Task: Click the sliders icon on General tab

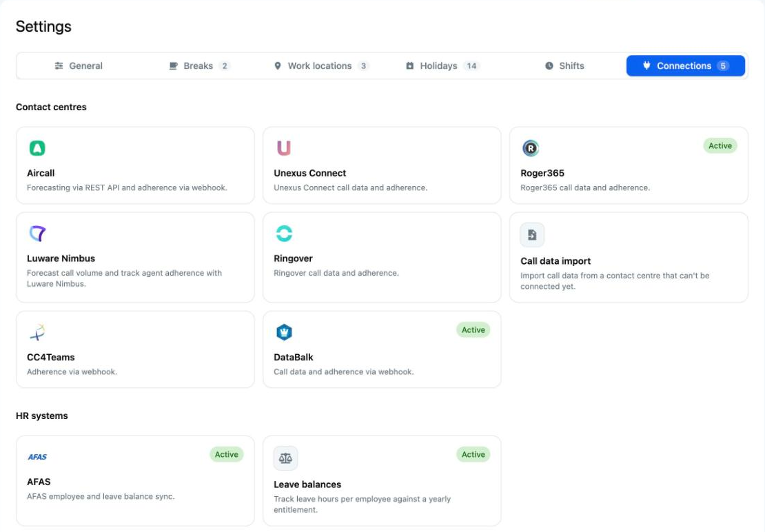Action: pyautogui.click(x=59, y=66)
